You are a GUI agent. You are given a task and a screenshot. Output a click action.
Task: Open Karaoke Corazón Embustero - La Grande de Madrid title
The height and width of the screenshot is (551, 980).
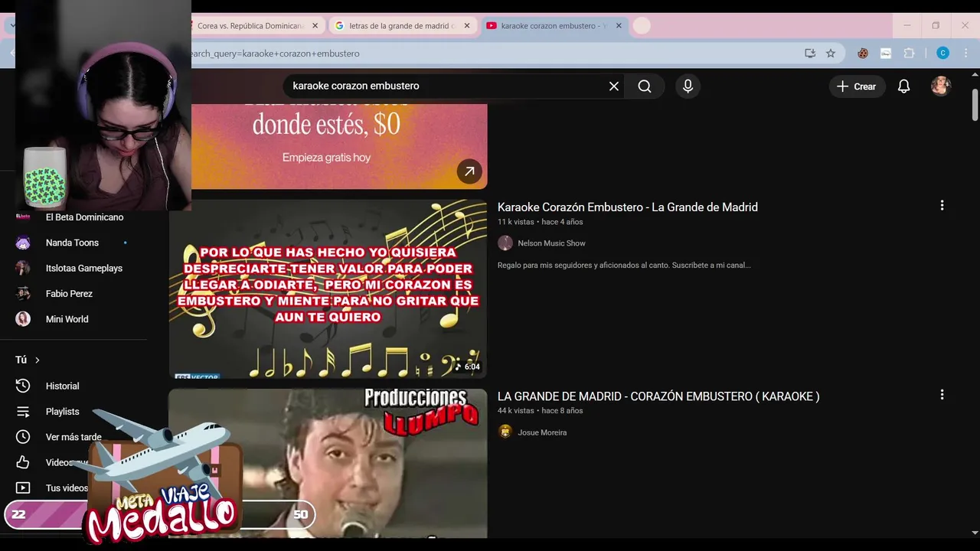(x=628, y=207)
